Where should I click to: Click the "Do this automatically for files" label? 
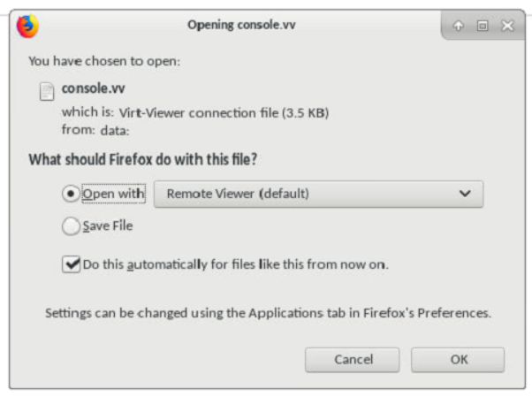coord(235,263)
